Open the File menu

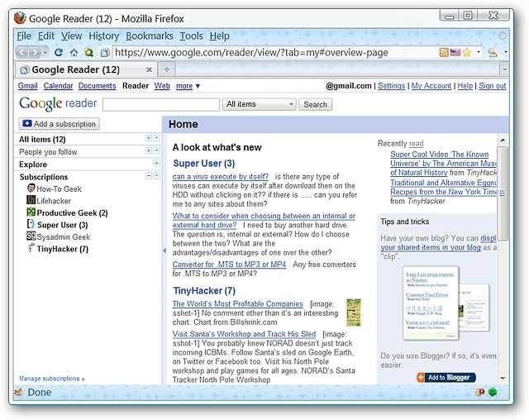tap(24, 36)
